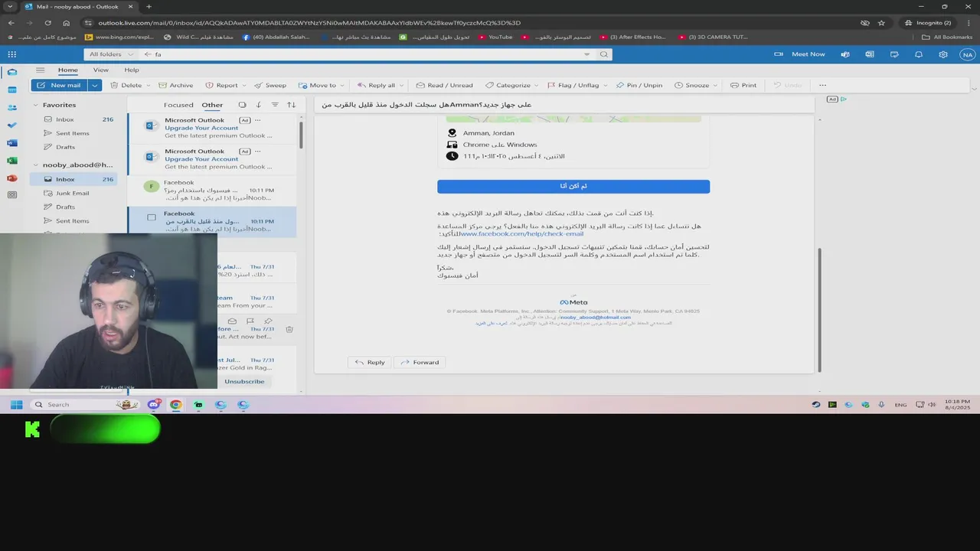Expand the Move to dropdown arrow
This screenshot has height=551, width=980.
[341, 85]
